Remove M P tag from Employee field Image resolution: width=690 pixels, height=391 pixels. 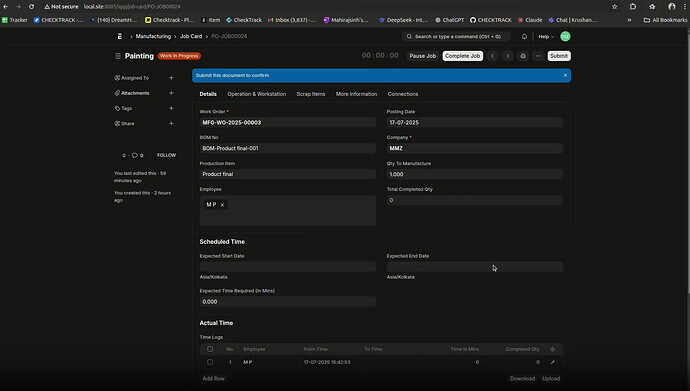(x=223, y=205)
